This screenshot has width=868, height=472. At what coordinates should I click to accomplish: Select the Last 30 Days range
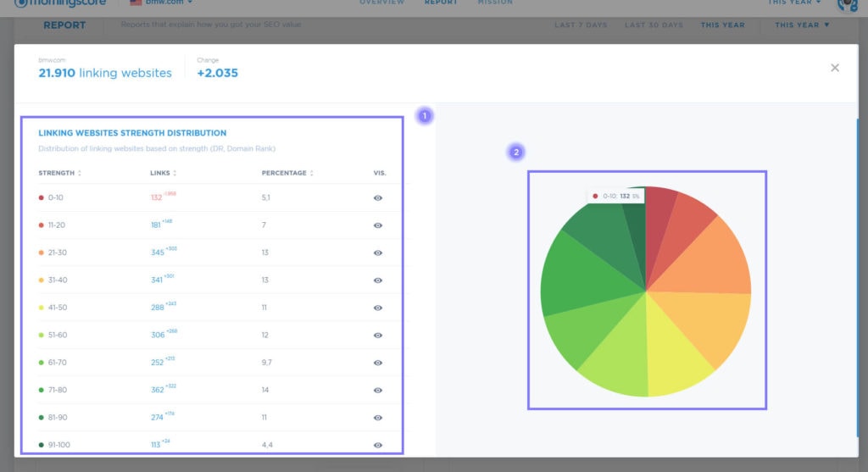(654, 25)
